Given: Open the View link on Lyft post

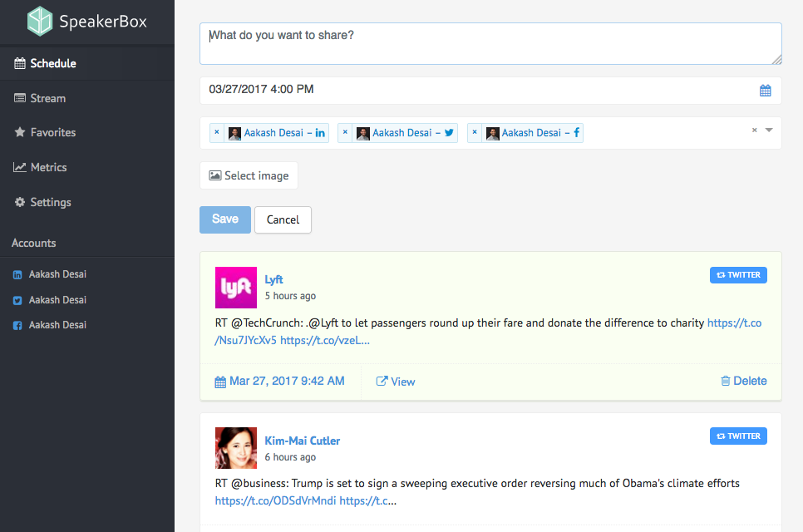Looking at the screenshot, I should [x=396, y=382].
